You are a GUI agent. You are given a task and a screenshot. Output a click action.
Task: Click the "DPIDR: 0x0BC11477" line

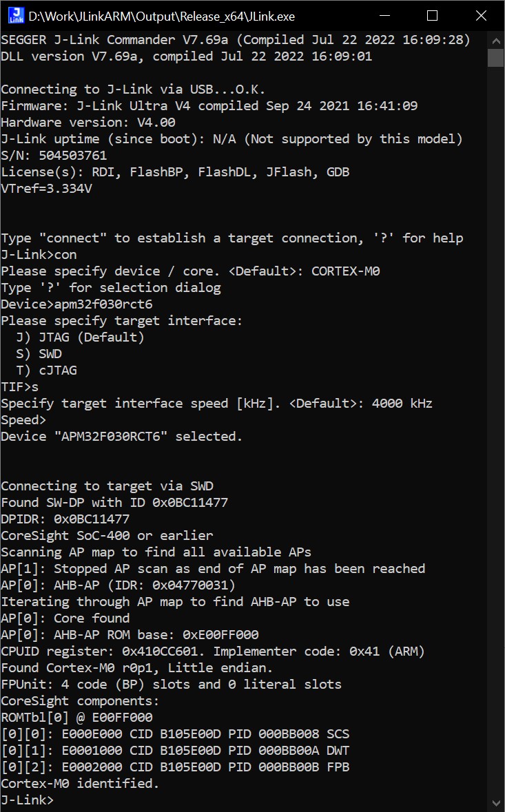(65, 519)
